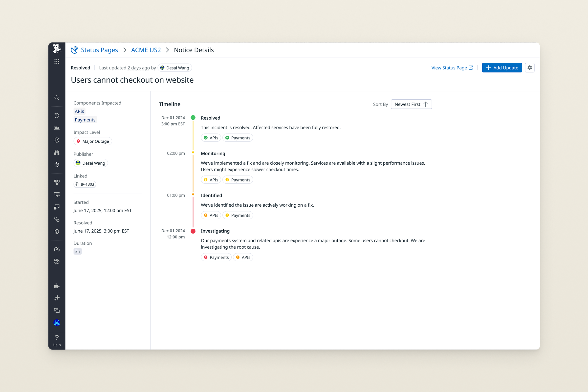The image size is (588, 392).
Task: Open the overlapping squares sidebar icon
Action: [57, 207]
